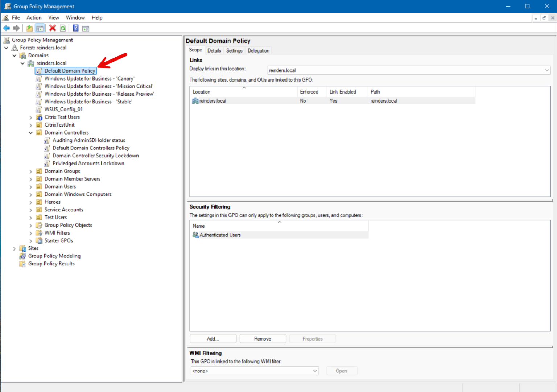Toggle the Show/Hide Console Tree icon
Viewport: 557px width, 392px height.
click(40, 28)
